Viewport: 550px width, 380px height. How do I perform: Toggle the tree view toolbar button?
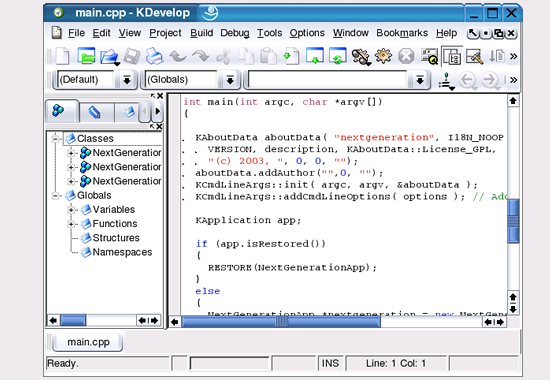click(452, 56)
